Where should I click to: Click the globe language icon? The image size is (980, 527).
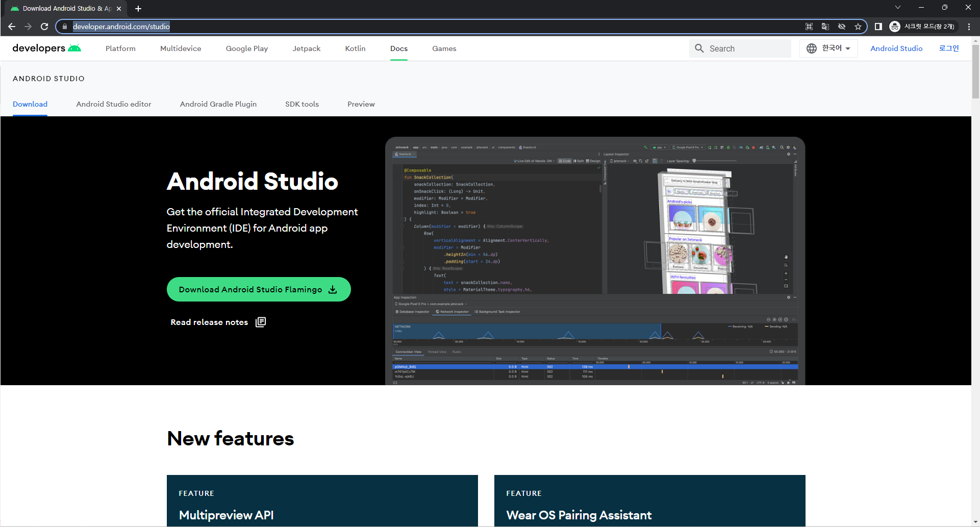pos(812,48)
